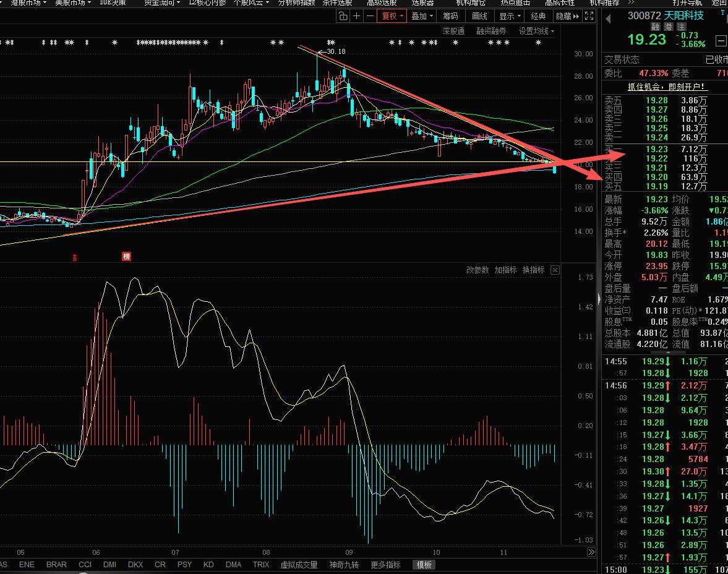Switch to the ENE indicator tab

pos(27,565)
